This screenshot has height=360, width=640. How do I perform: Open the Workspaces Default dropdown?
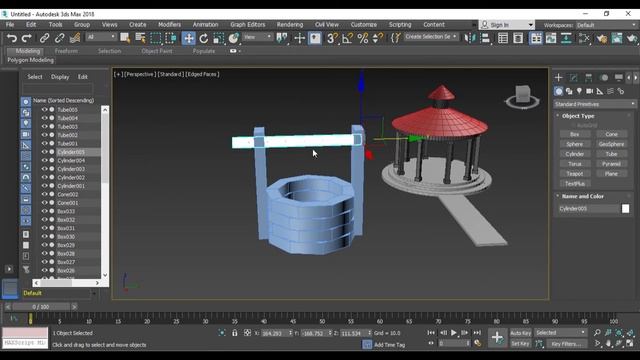point(606,25)
